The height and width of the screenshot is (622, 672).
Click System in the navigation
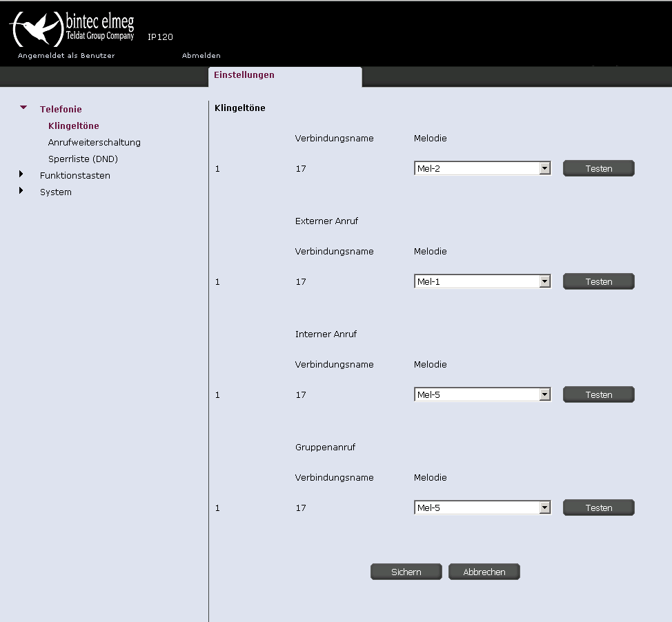click(x=55, y=192)
